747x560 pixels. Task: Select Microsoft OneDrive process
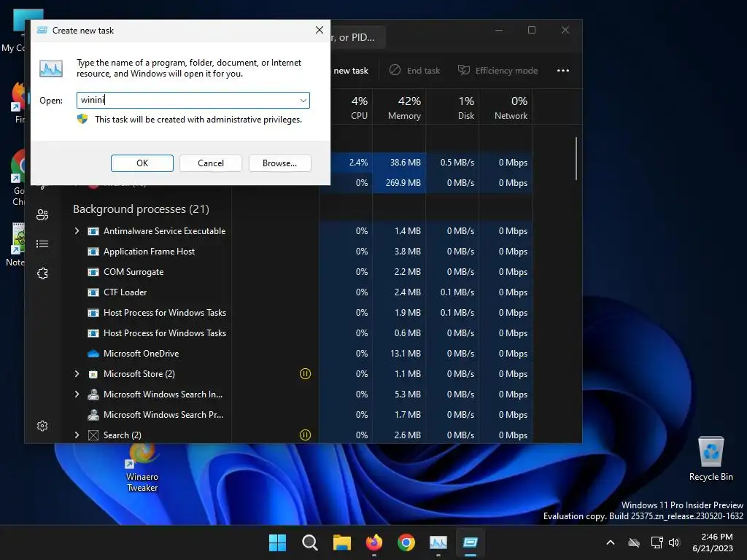point(141,354)
